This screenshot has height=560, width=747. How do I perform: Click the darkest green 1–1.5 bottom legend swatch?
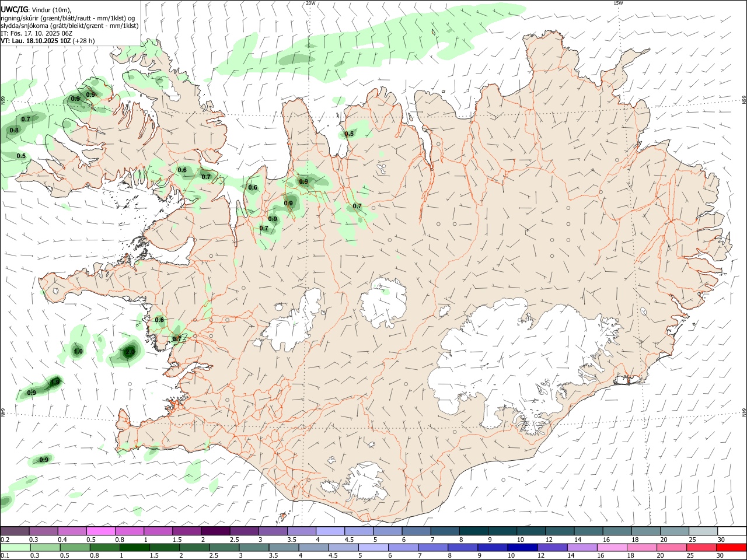click(135, 547)
